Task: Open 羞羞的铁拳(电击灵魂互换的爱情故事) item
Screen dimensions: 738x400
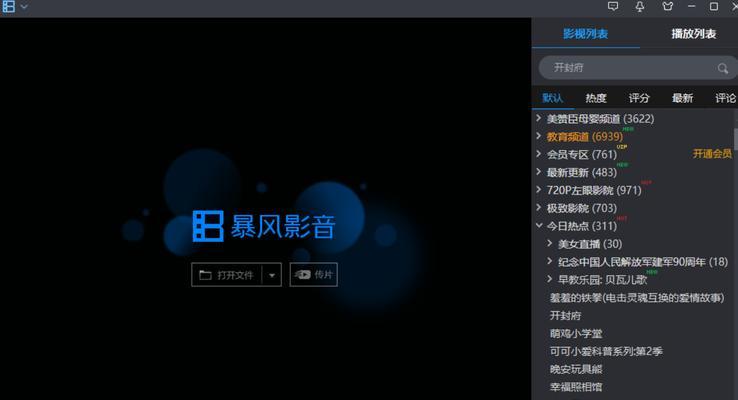Action: (x=637, y=298)
